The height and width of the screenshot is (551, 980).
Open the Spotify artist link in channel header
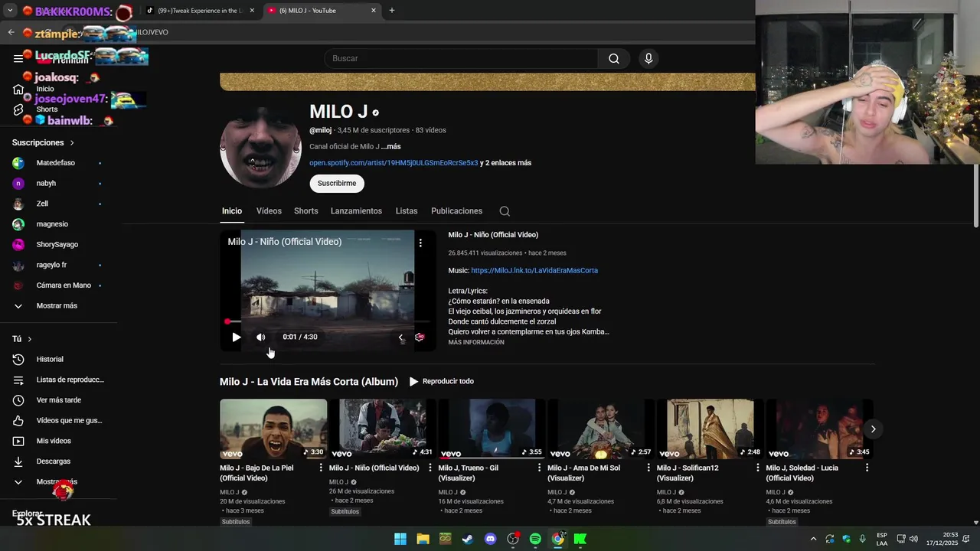[394, 163]
